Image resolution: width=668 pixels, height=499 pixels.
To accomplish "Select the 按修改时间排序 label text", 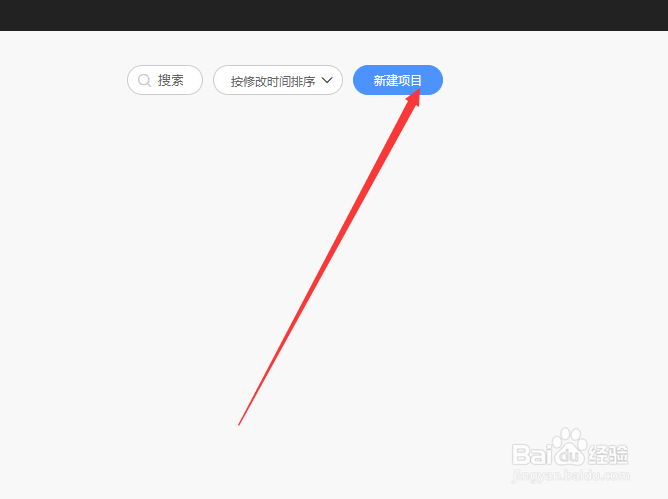I will point(273,81).
